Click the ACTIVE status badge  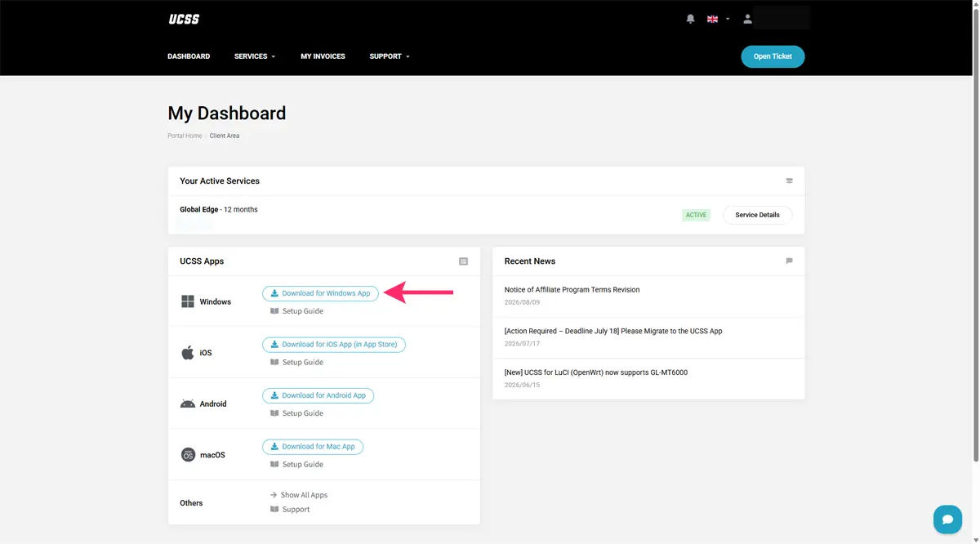click(696, 215)
